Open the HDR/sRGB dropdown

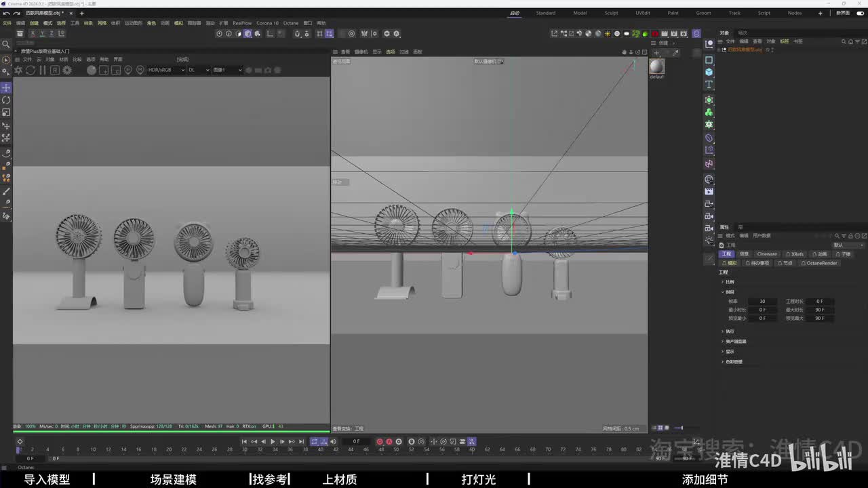(x=166, y=70)
